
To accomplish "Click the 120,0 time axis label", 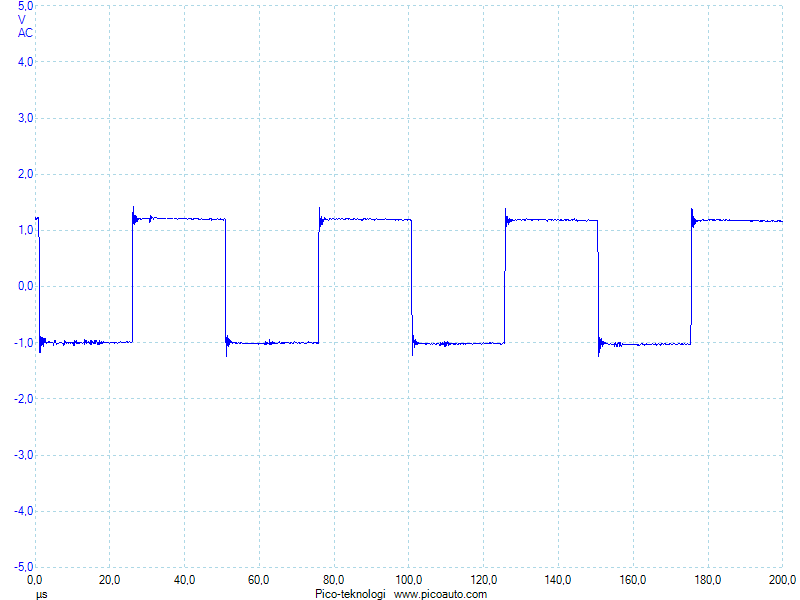I will (x=483, y=581).
